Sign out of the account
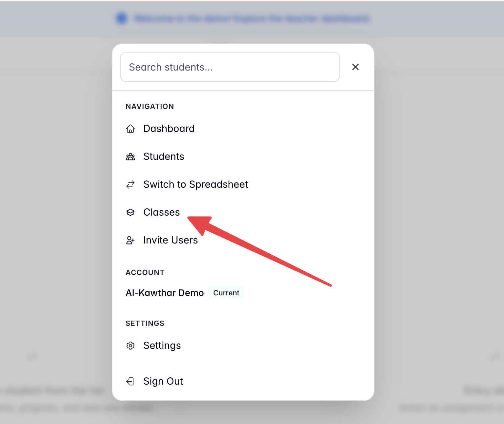The height and width of the screenshot is (424, 504). [163, 381]
